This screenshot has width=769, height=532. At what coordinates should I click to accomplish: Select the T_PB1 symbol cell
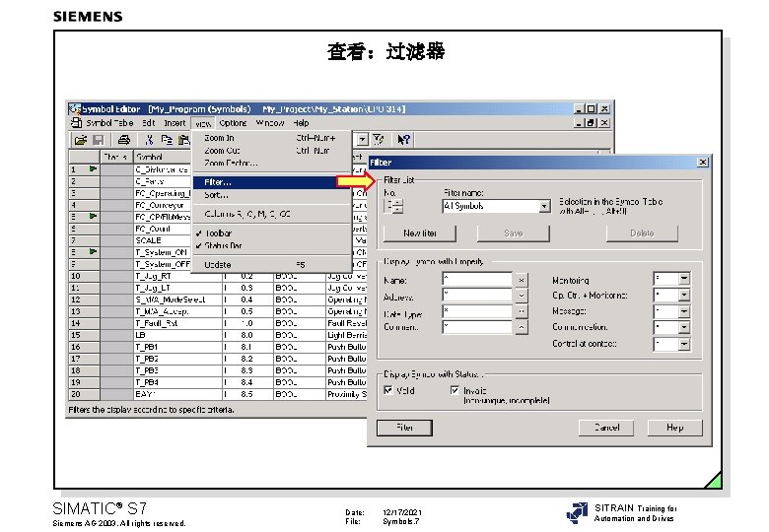click(x=177, y=347)
